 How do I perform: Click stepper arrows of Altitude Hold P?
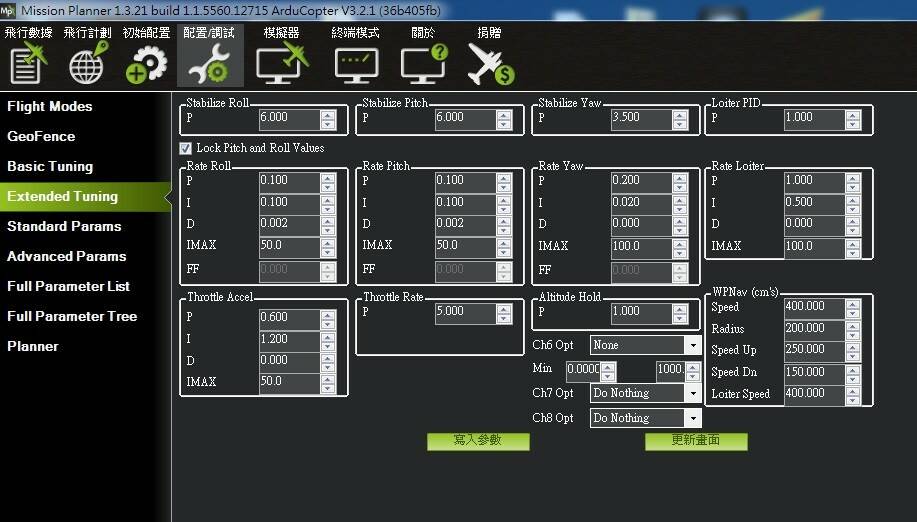click(680, 313)
